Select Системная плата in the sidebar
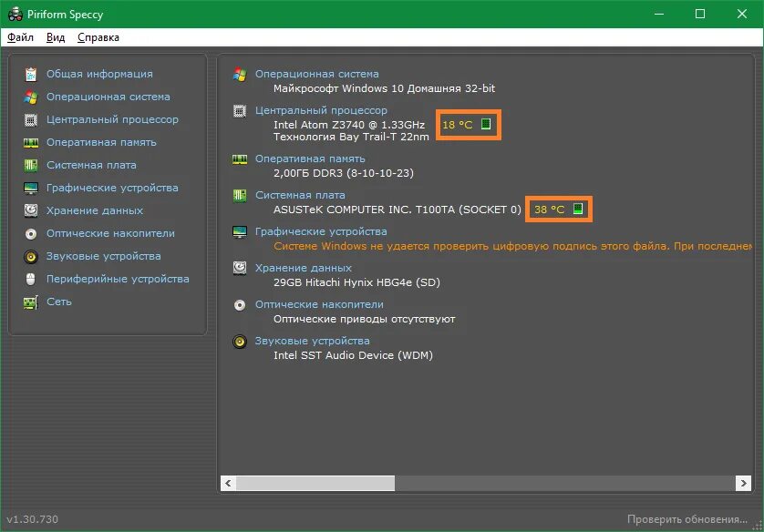The width and height of the screenshot is (764, 532). coord(91,165)
